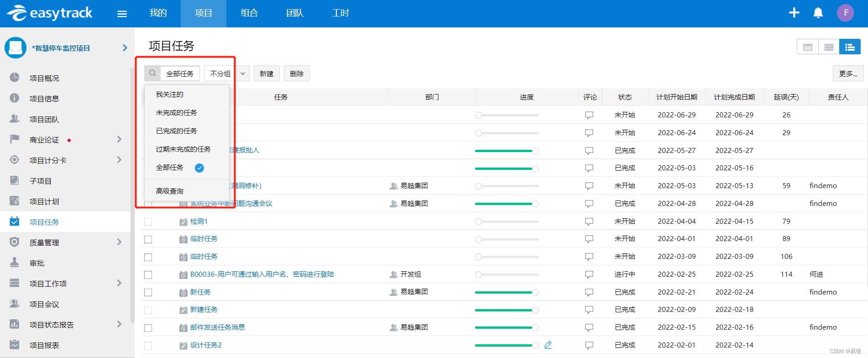This screenshot has height=358, width=868.
Task: Tick checkbox for first 临时任务 (2022-04-01)
Action: (148, 239)
